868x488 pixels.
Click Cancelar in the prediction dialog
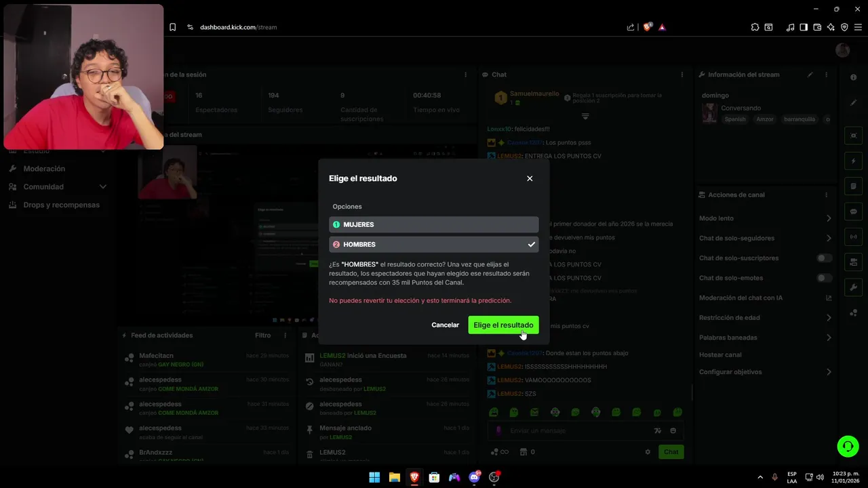click(x=445, y=325)
